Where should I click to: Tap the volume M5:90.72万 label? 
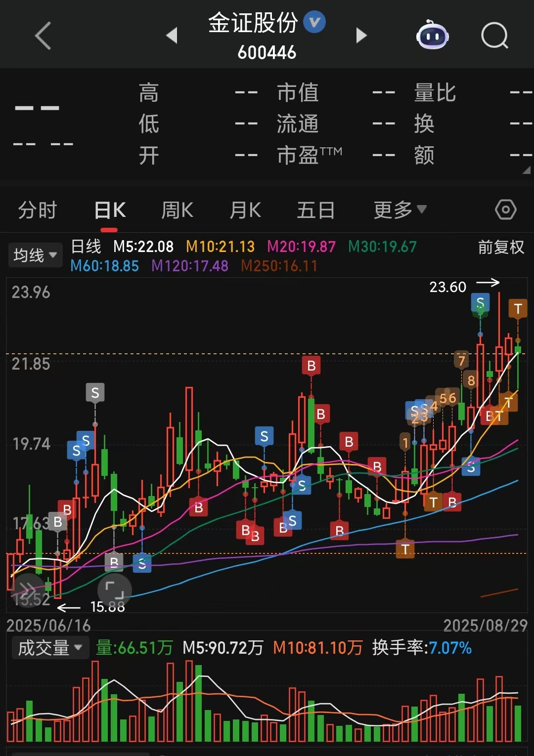point(222,647)
